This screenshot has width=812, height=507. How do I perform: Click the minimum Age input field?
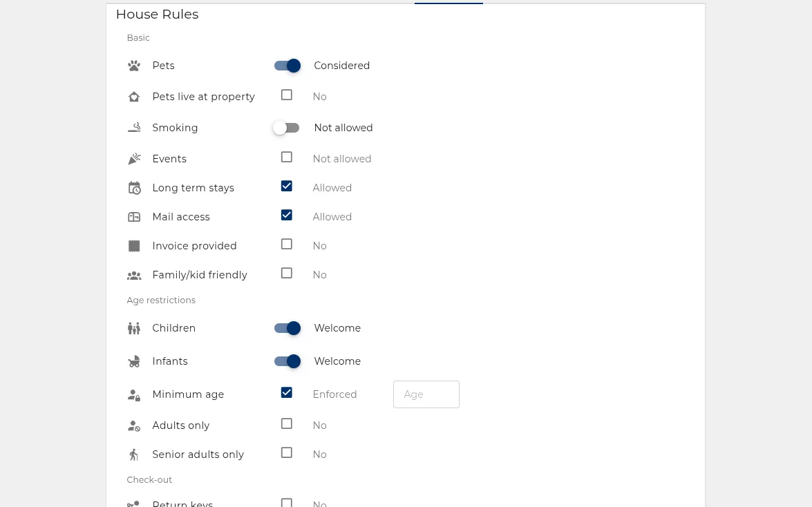[426, 394]
